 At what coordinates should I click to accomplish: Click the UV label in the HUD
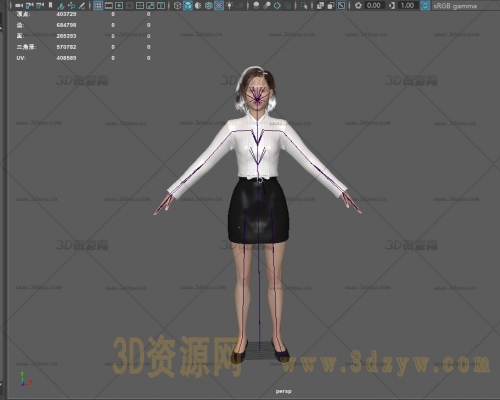[21, 58]
